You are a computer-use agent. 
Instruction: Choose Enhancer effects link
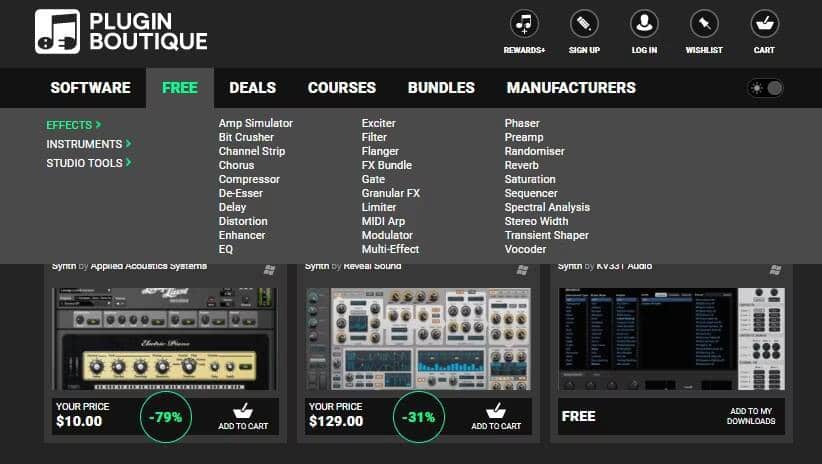[x=242, y=235]
